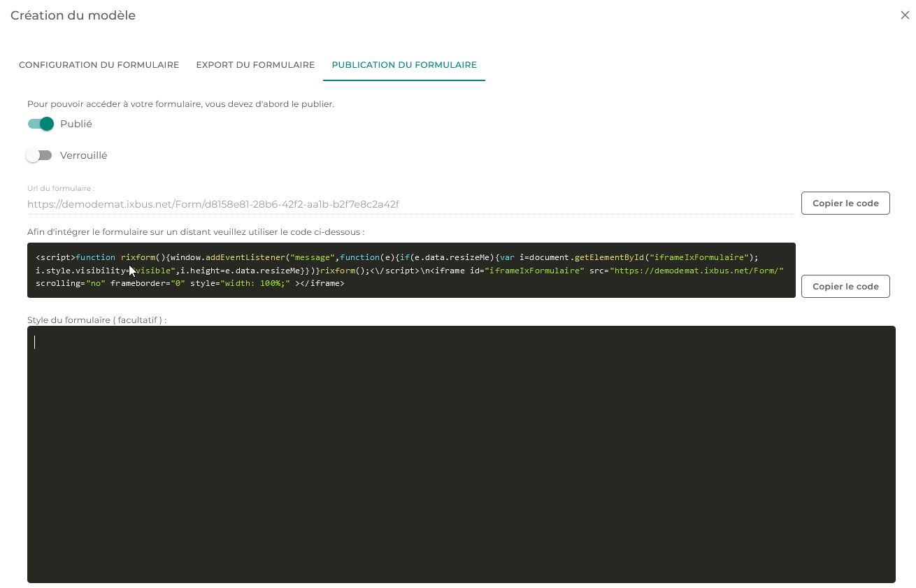Click the Style du formulaire (facultatif) label

click(x=97, y=320)
